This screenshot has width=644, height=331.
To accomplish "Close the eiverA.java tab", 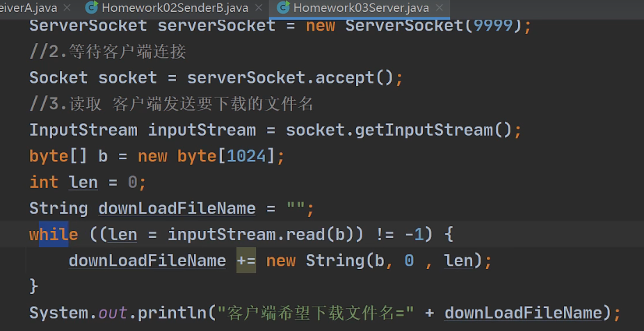I will click(x=67, y=8).
